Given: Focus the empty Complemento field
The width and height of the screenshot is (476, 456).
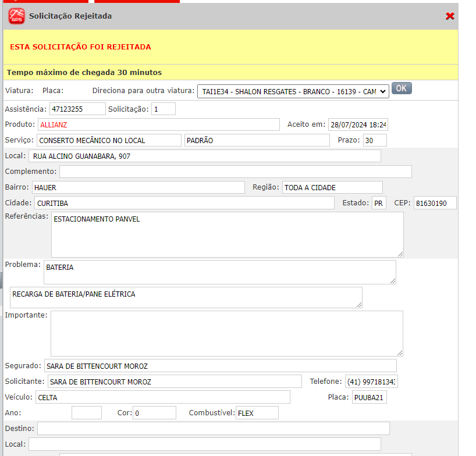Looking at the screenshot, I should click(235, 172).
